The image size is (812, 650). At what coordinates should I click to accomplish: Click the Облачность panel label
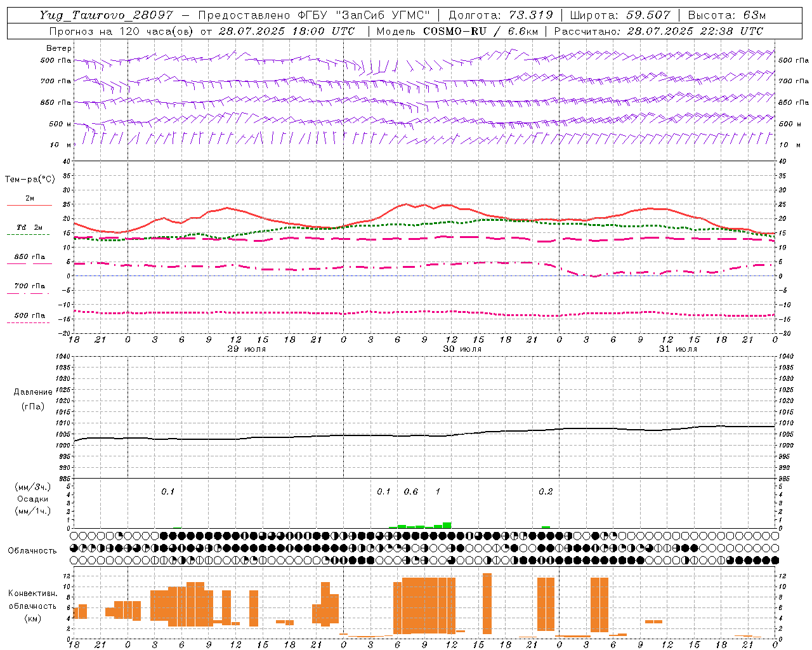(x=32, y=551)
